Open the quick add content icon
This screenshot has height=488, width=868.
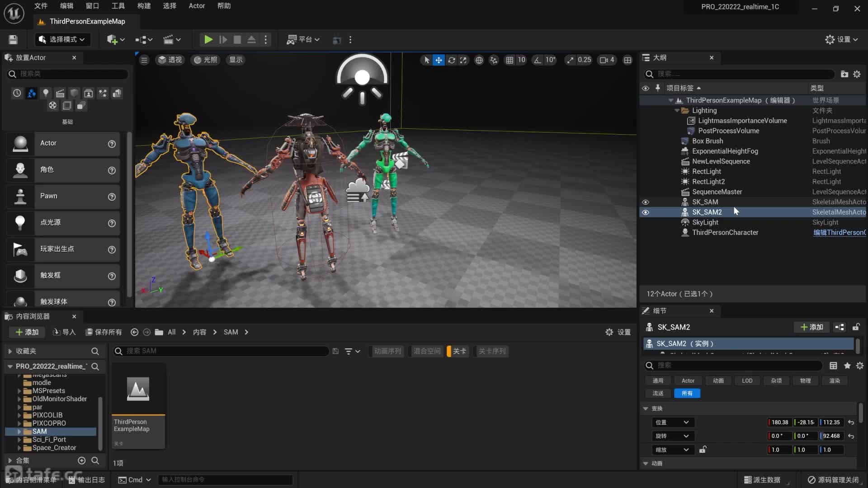[x=116, y=40]
